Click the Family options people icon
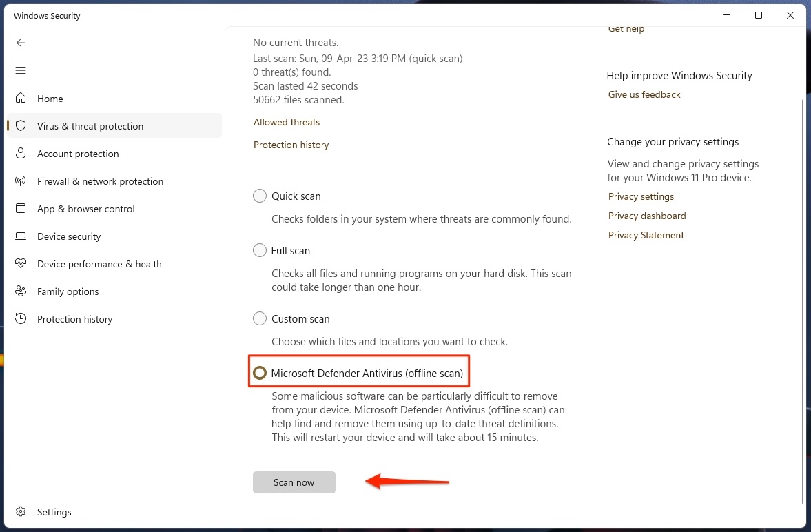Viewport: 811px width, 532px height. pyautogui.click(x=21, y=291)
